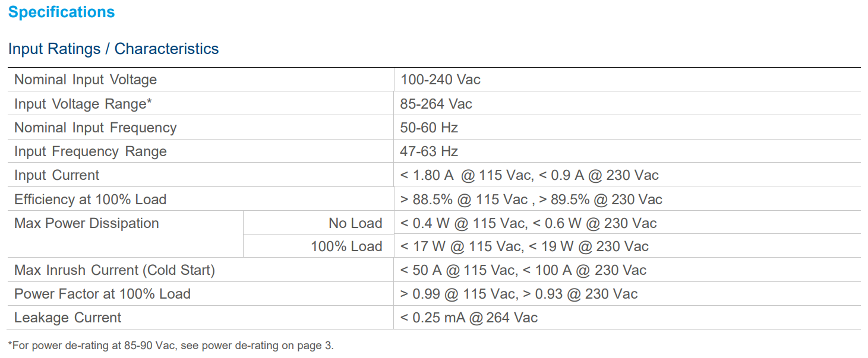
Task: Click the No Load sub-row label
Action: click(x=355, y=223)
